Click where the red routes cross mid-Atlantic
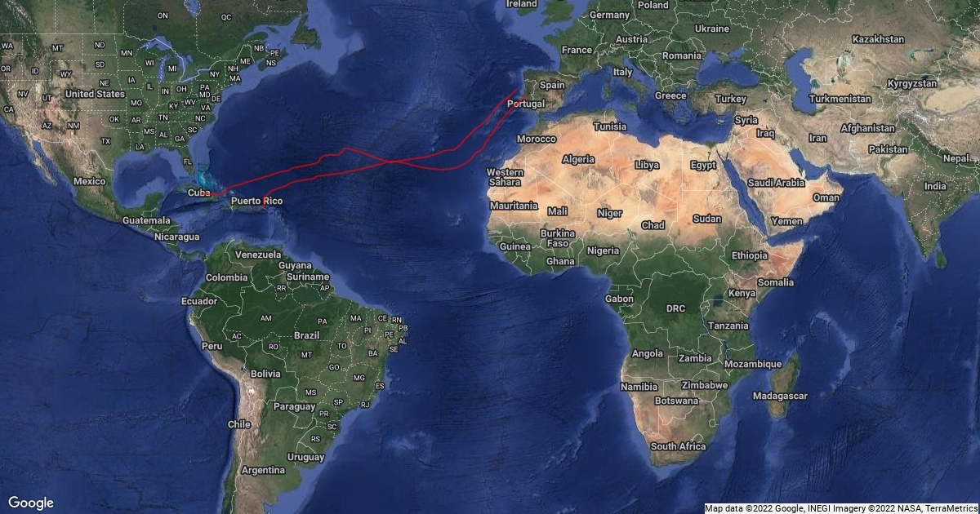This screenshot has width=980, height=514. tap(394, 162)
